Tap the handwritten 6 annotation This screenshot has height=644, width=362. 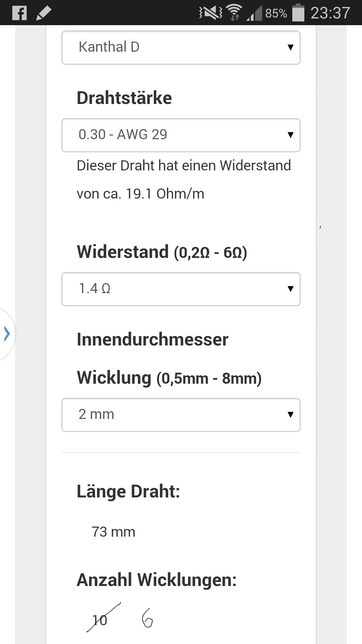click(147, 619)
